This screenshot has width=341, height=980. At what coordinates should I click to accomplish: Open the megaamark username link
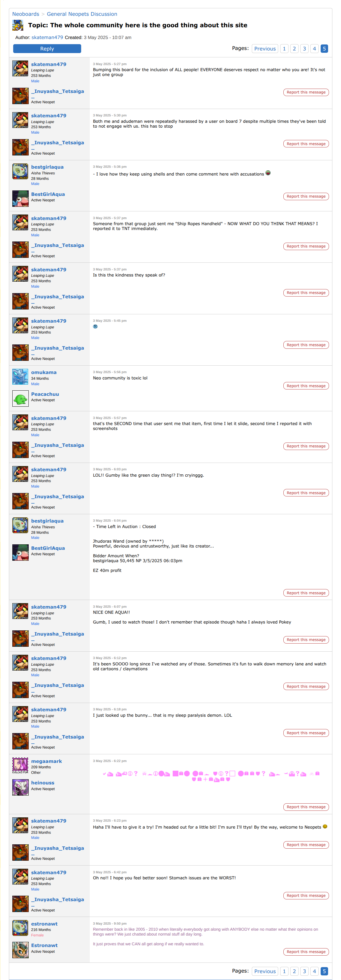point(46,761)
